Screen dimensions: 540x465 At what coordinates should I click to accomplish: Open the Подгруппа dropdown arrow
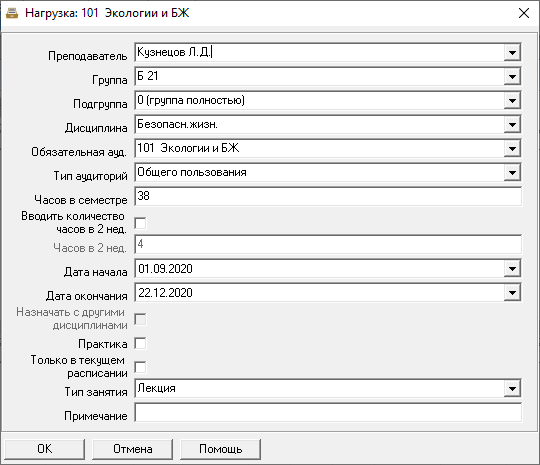coord(512,101)
